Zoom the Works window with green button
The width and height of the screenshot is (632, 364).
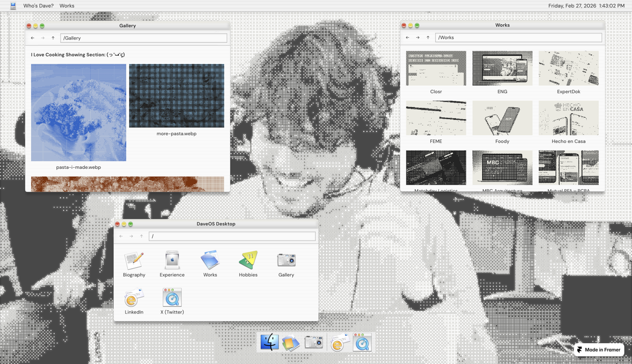pos(417,25)
